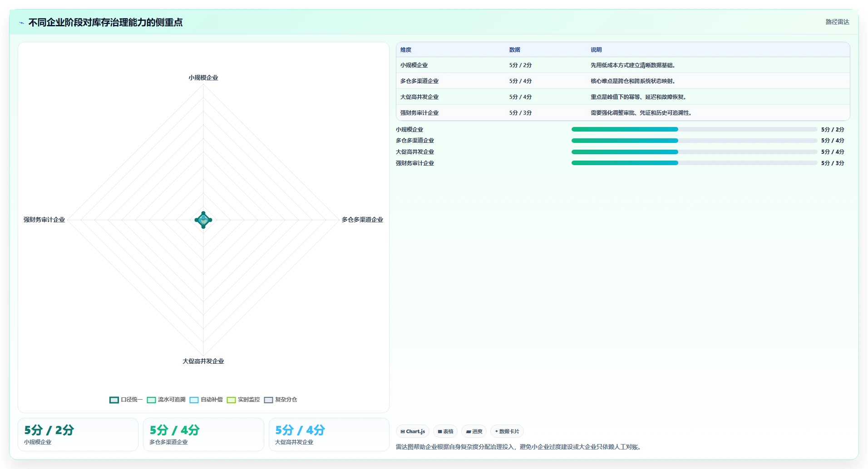Click the 5分 / 3分 value in the table

pyautogui.click(x=520, y=113)
